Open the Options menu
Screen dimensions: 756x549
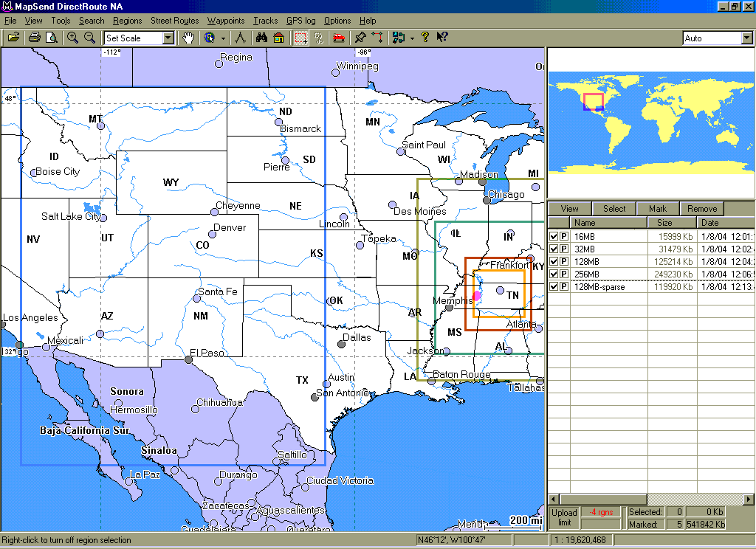(337, 21)
